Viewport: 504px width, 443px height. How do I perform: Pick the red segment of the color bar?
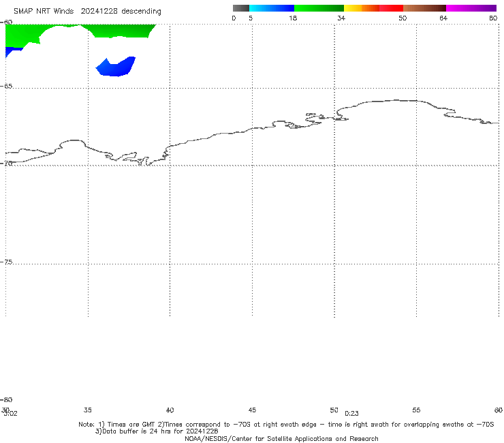coord(391,8)
